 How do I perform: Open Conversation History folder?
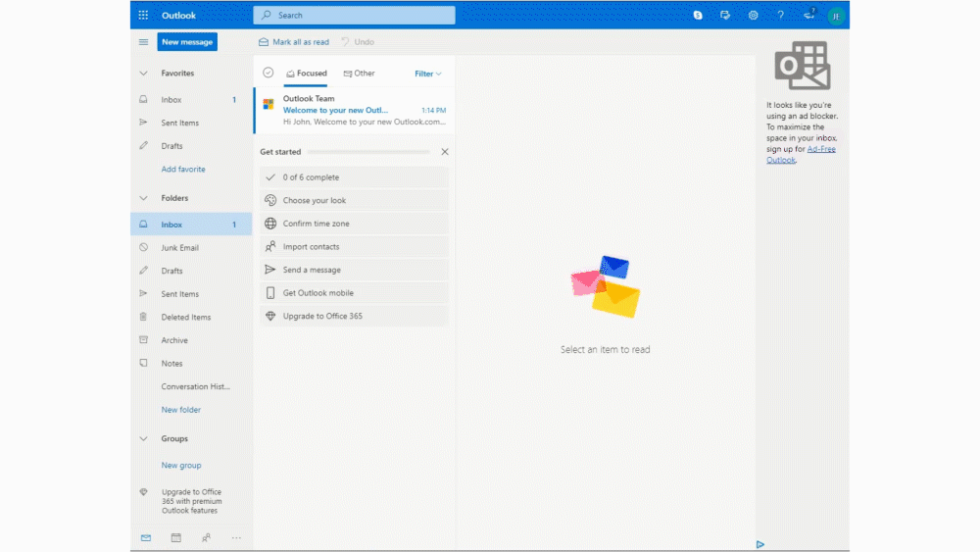[x=191, y=386]
